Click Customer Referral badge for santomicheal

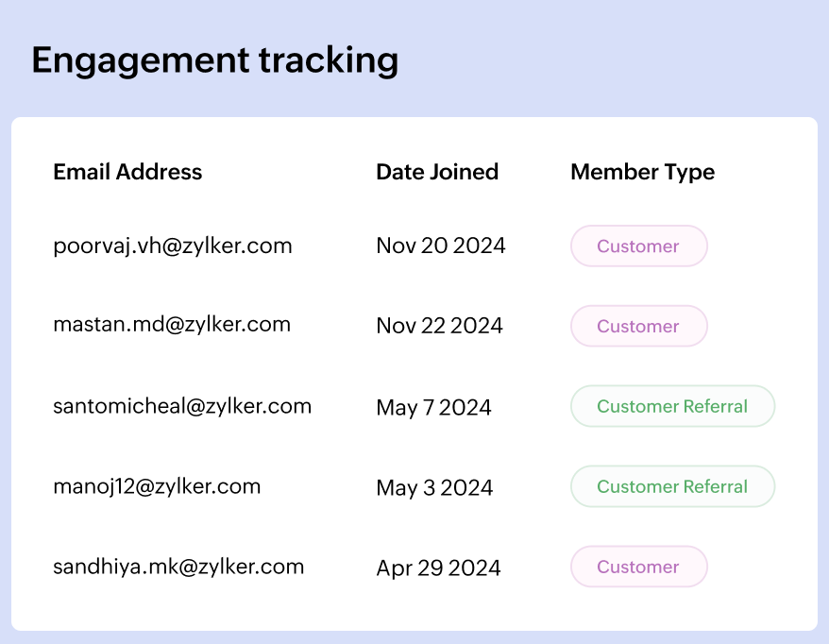(672, 406)
